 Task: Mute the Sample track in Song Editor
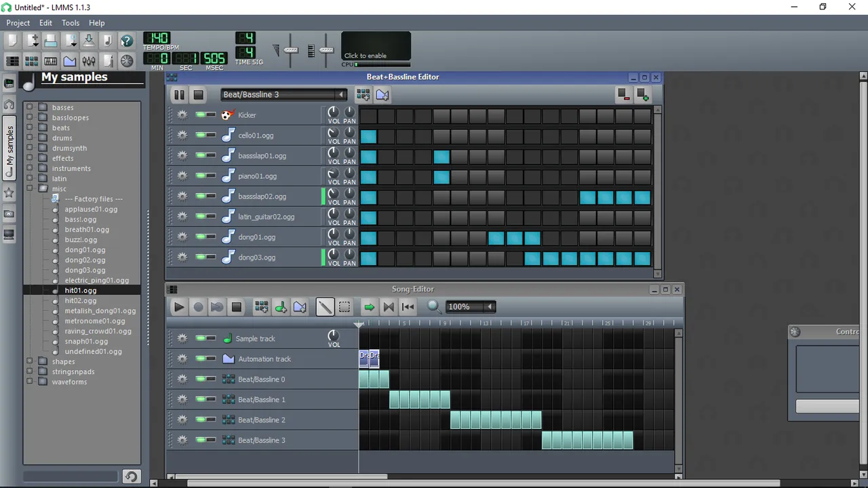[201, 338]
